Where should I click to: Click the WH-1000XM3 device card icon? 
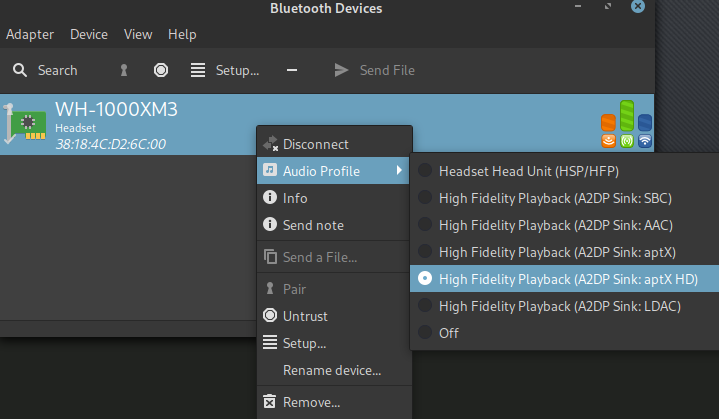pos(25,124)
